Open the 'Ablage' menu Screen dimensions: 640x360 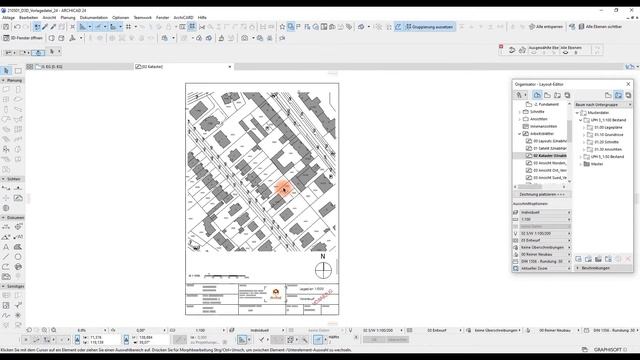tap(8, 18)
